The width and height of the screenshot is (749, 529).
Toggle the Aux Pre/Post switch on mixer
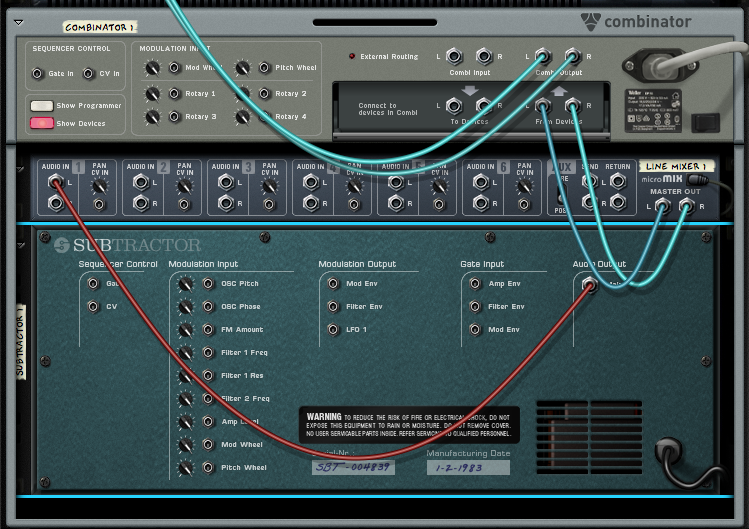click(x=560, y=195)
